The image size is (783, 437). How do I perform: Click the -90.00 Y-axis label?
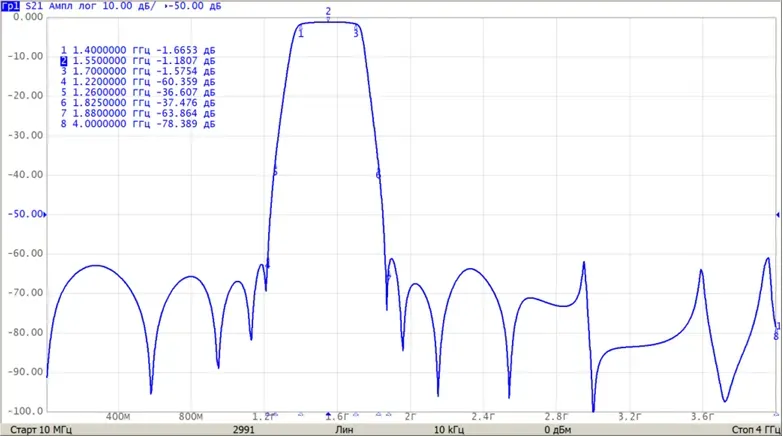(25, 372)
